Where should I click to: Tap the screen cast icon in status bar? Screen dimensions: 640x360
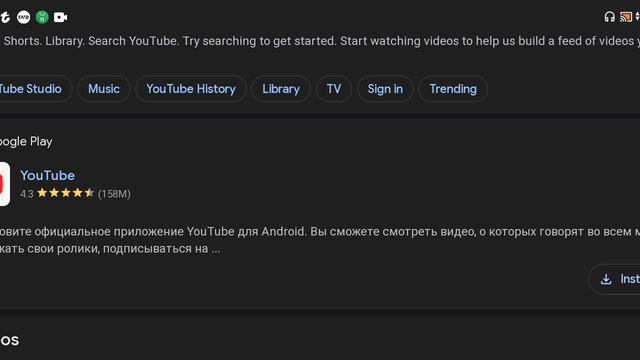pos(626,17)
